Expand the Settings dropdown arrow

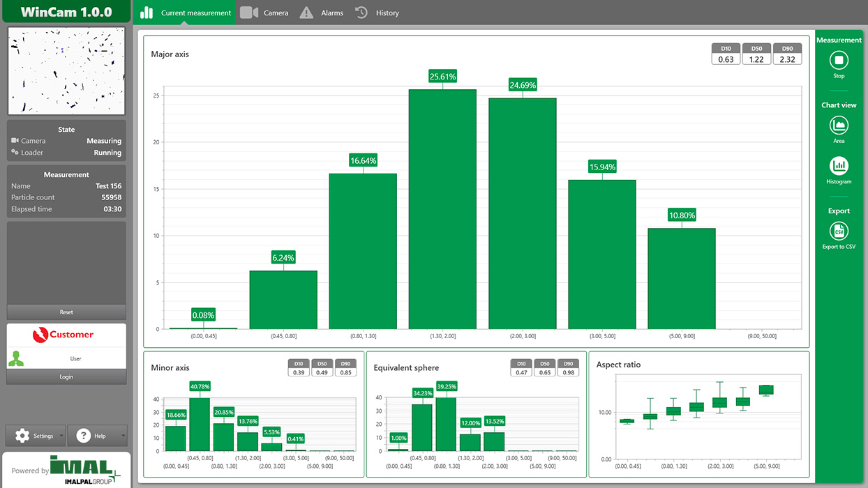click(x=62, y=436)
